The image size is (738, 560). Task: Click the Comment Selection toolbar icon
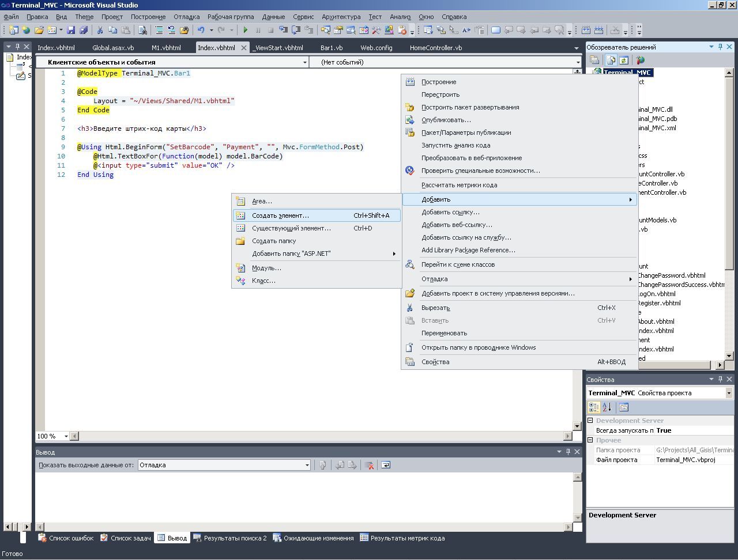pyautogui.click(x=159, y=30)
